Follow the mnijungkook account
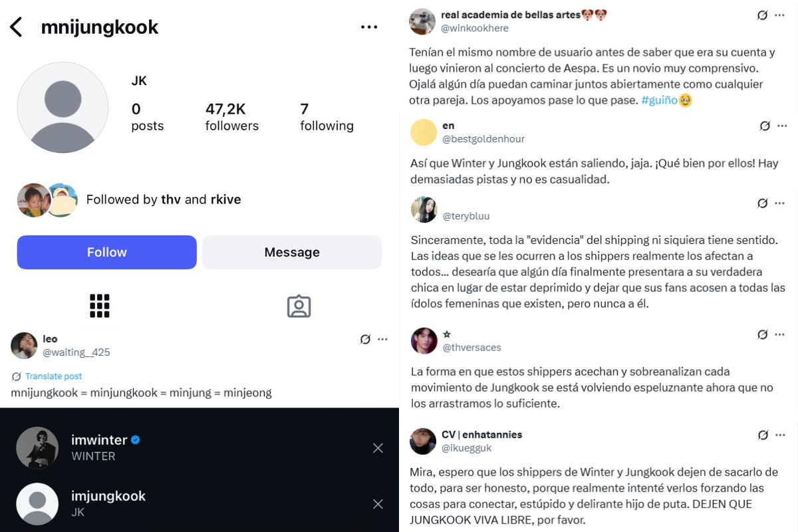The height and width of the screenshot is (532, 798). (106, 252)
